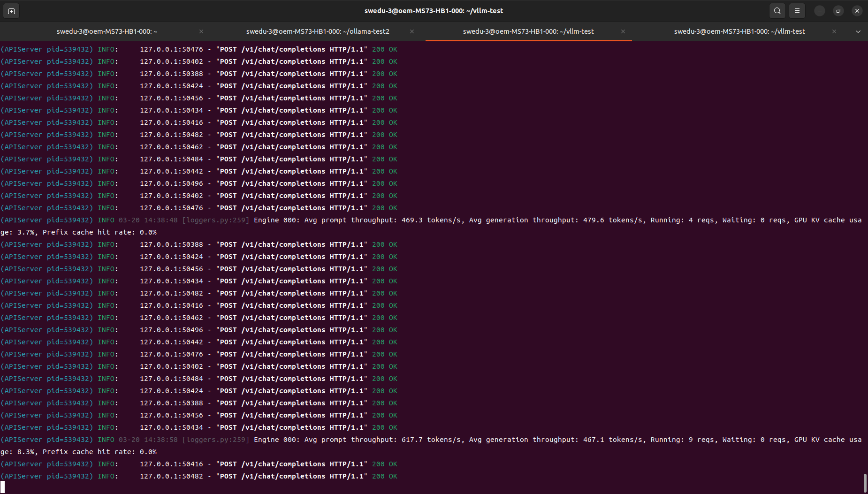Click the 14:38:58 timestamp in the log
Image resolution: width=868 pixels, height=494 pixels.
[x=160, y=440]
